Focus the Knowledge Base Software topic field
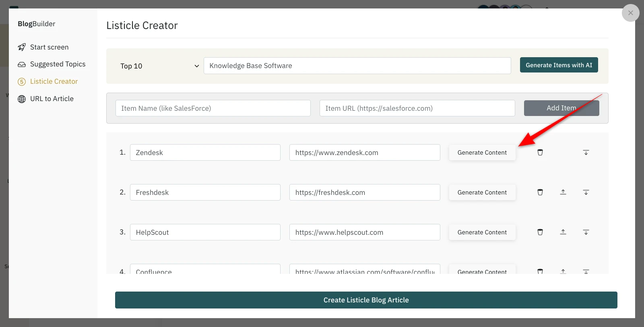 click(x=357, y=66)
